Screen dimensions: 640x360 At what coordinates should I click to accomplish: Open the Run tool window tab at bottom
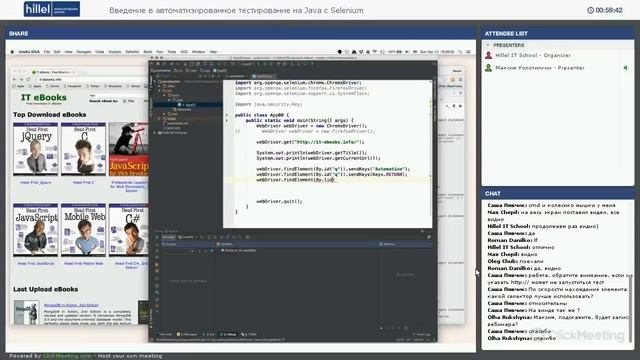209,334
